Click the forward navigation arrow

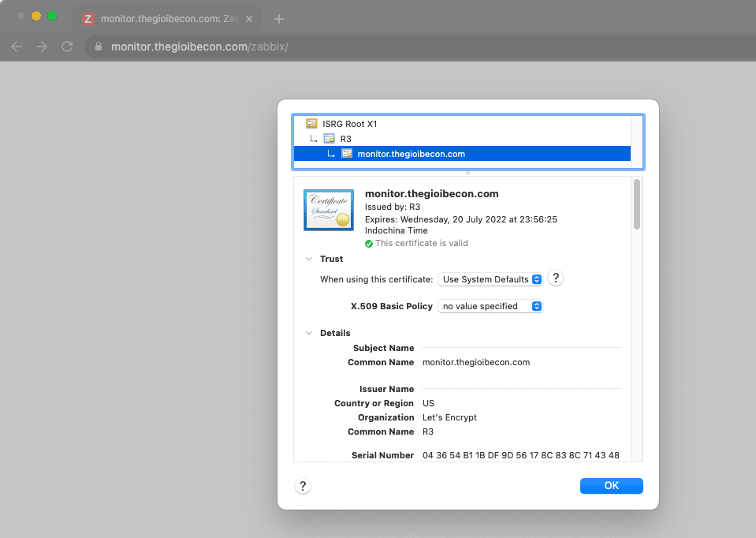coord(41,47)
